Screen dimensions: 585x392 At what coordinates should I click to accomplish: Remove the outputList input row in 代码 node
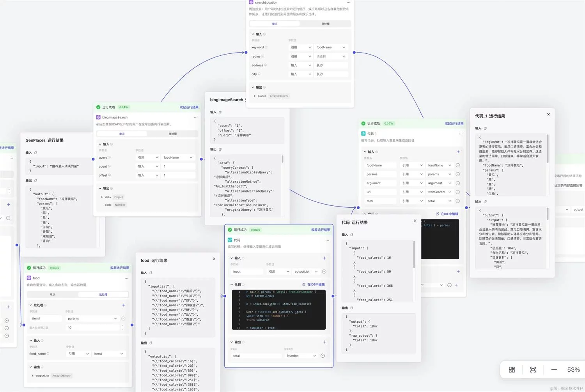click(x=324, y=272)
